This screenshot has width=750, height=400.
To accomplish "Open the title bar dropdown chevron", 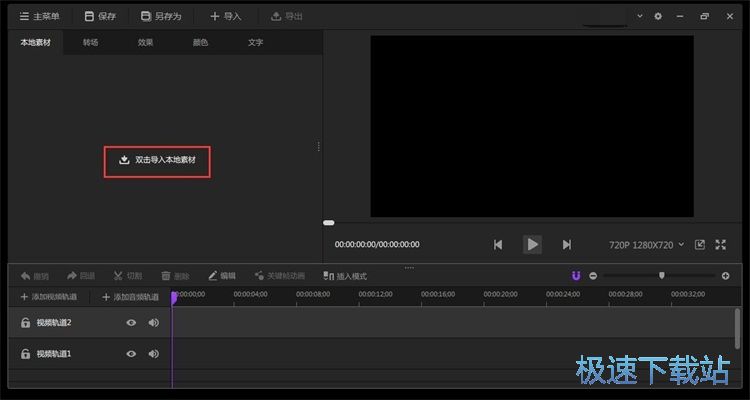I will [640, 16].
